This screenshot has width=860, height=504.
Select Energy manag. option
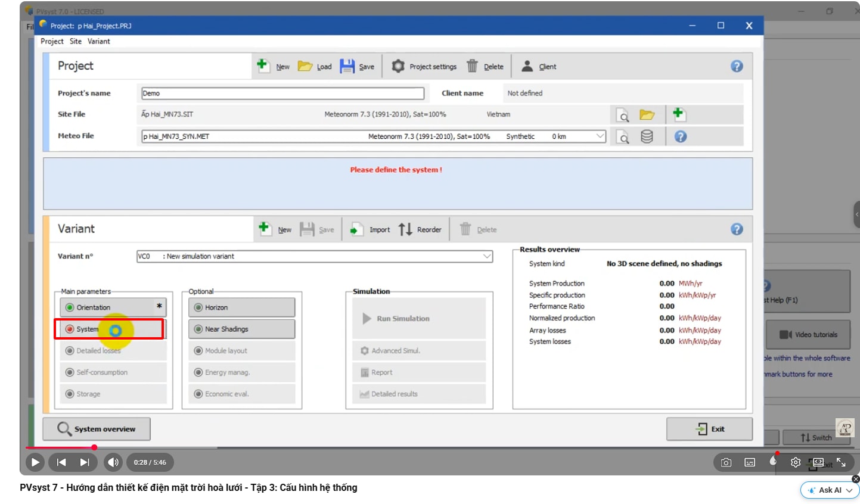coord(241,372)
